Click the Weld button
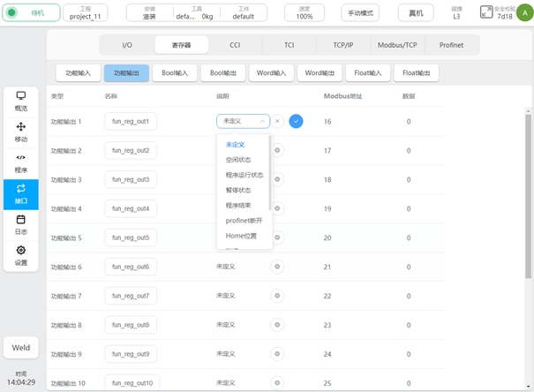The width and height of the screenshot is (534, 392). tap(21, 348)
